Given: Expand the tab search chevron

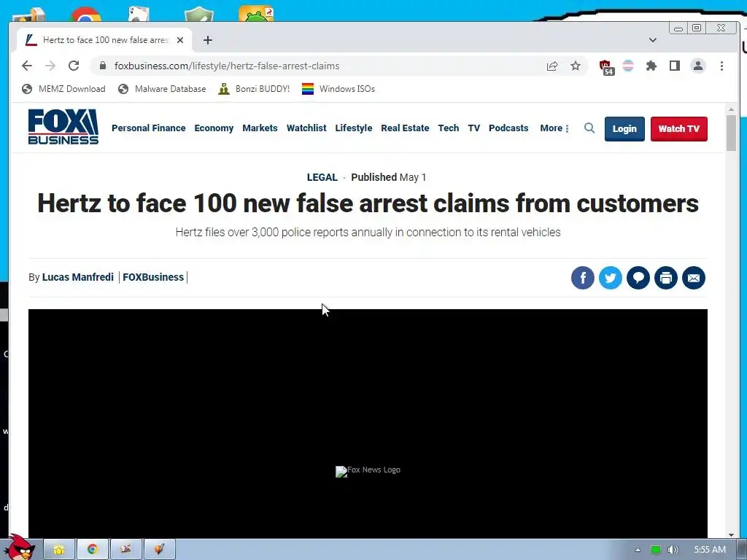Looking at the screenshot, I should point(653,40).
